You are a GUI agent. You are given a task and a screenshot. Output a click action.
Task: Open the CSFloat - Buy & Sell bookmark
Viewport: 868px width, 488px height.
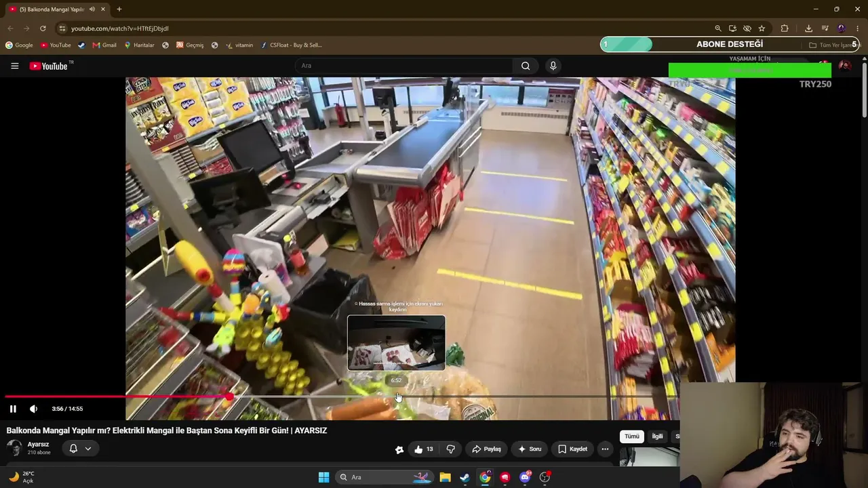click(x=291, y=45)
